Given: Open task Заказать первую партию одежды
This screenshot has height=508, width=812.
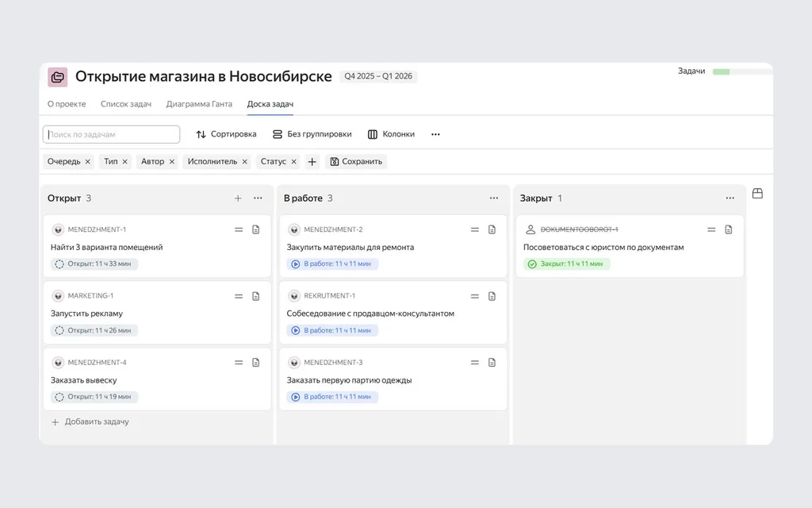Looking at the screenshot, I should click(349, 380).
